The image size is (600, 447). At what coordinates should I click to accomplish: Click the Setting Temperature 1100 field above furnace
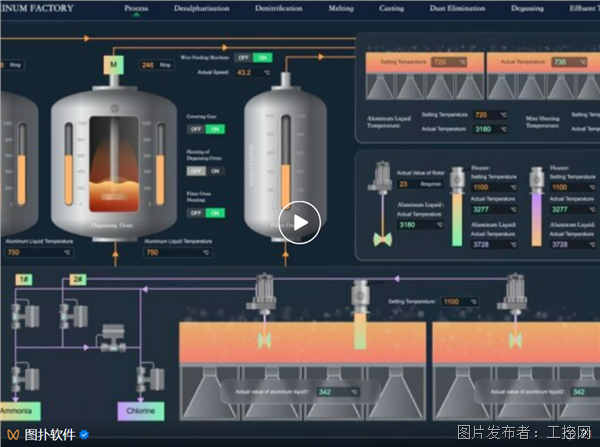point(460,302)
